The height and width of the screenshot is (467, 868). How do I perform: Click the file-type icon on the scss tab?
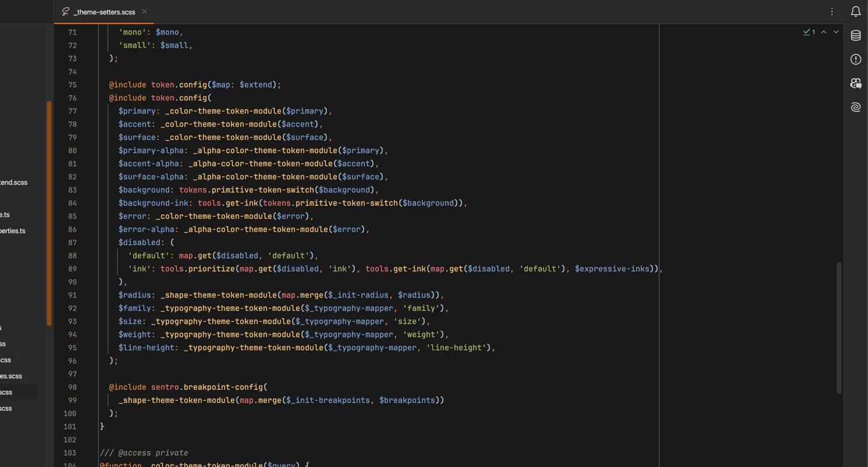pos(65,11)
